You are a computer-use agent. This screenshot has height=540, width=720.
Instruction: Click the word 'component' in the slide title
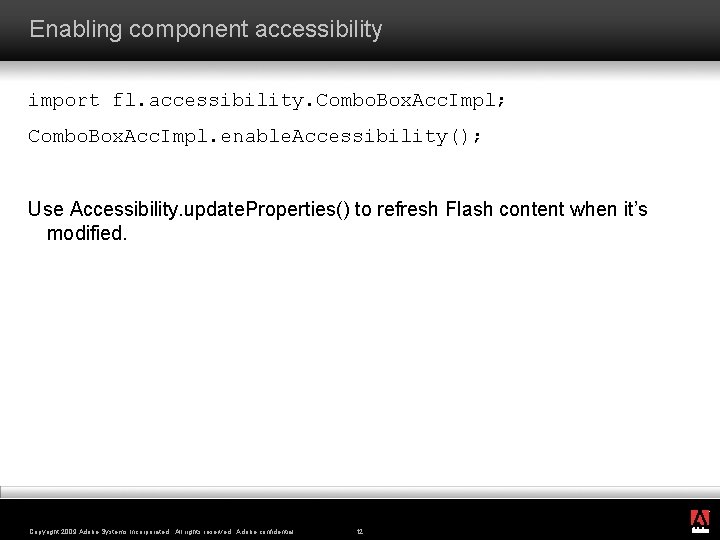point(189,31)
